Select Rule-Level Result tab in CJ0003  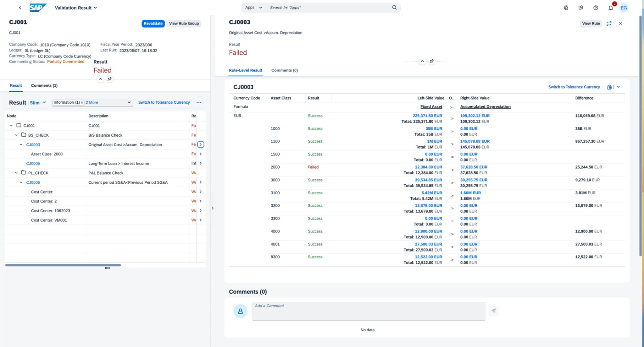pyautogui.click(x=246, y=70)
